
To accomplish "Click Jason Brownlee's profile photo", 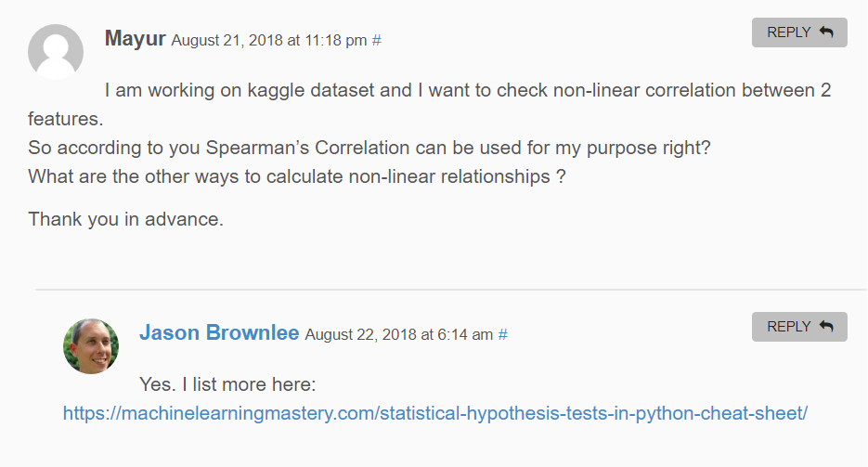I will pyautogui.click(x=91, y=346).
